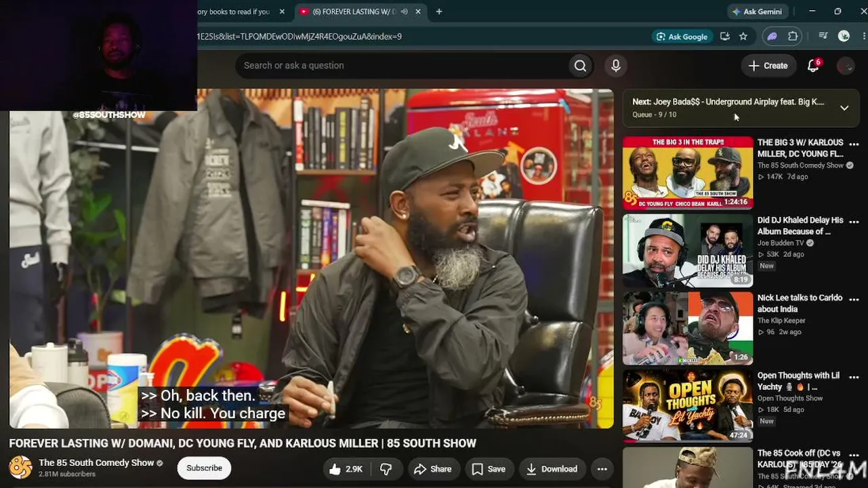Viewport: 868px width, 488px height.
Task: Click the Ask Google lens button
Action: point(682,37)
